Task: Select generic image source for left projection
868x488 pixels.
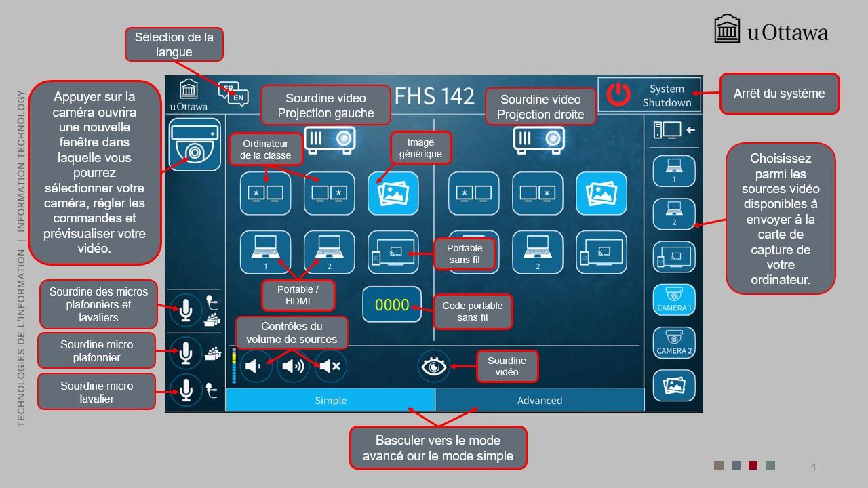Action: coord(393,193)
